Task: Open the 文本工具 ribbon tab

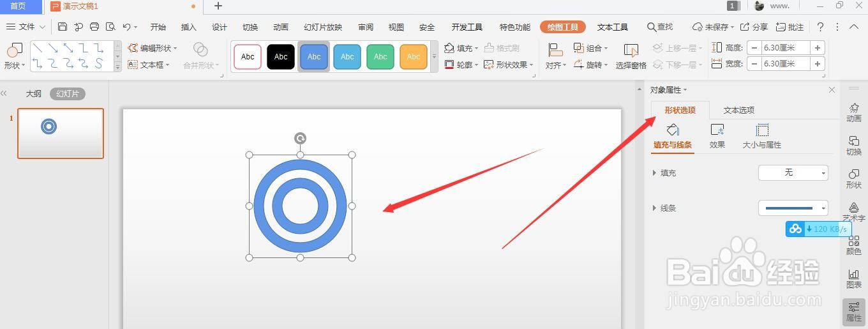Action: coord(613,27)
